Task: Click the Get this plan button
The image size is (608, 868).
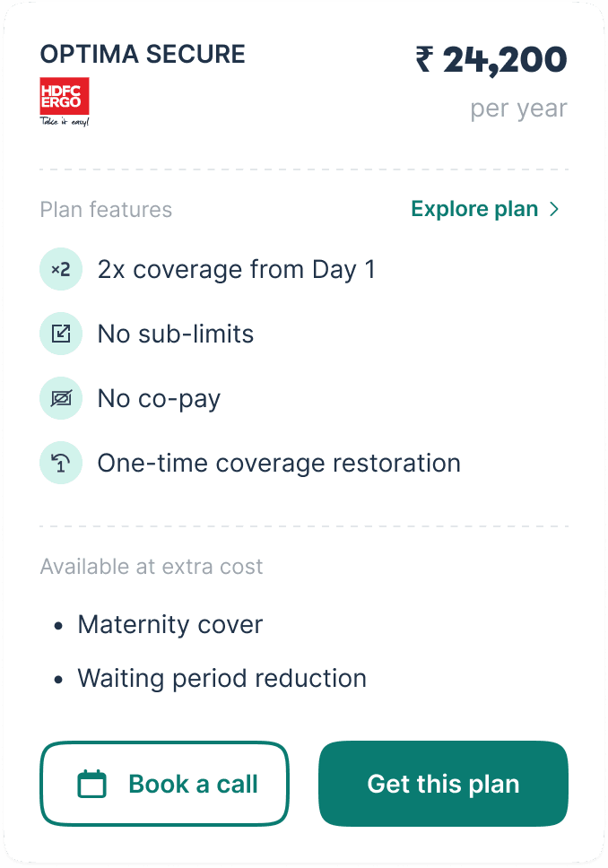Action: (444, 784)
